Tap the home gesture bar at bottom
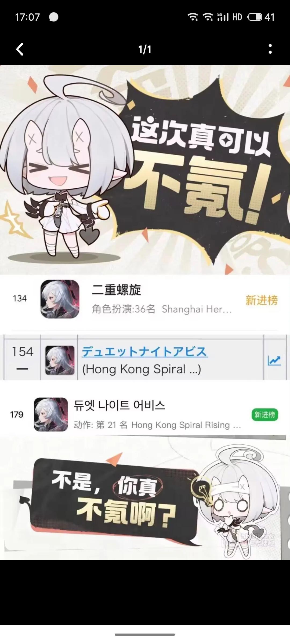This screenshot has width=290, height=644. [x=145, y=635]
